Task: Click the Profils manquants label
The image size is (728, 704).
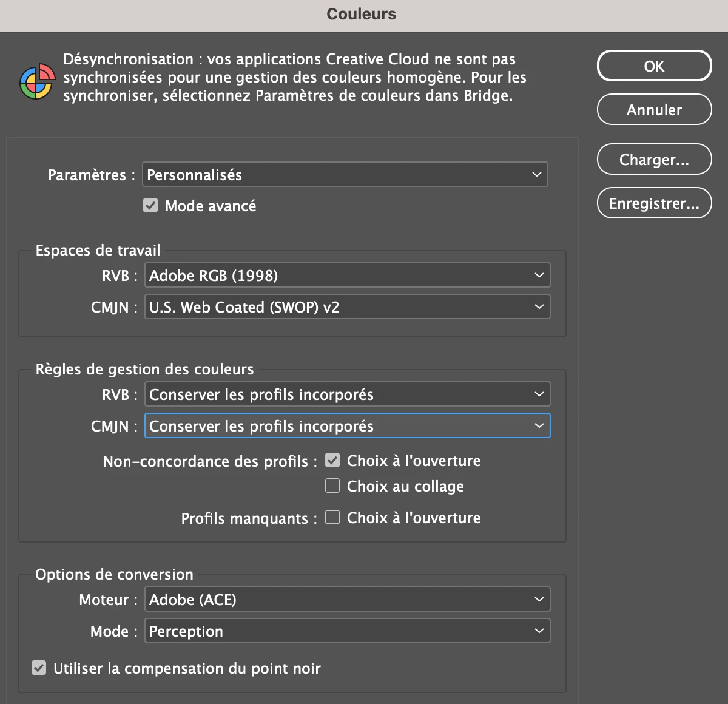Action: [x=249, y=518]
